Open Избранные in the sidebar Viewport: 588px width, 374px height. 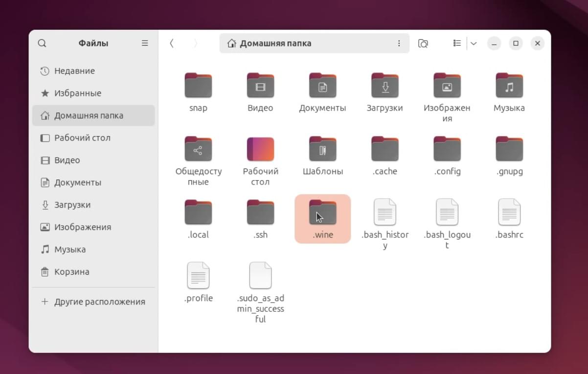93,93
